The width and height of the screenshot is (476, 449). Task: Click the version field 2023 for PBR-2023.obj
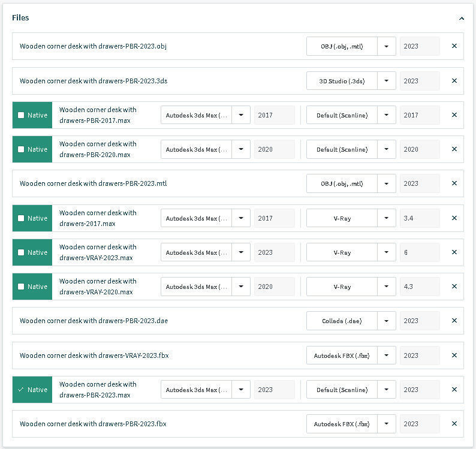coord(419,46)
